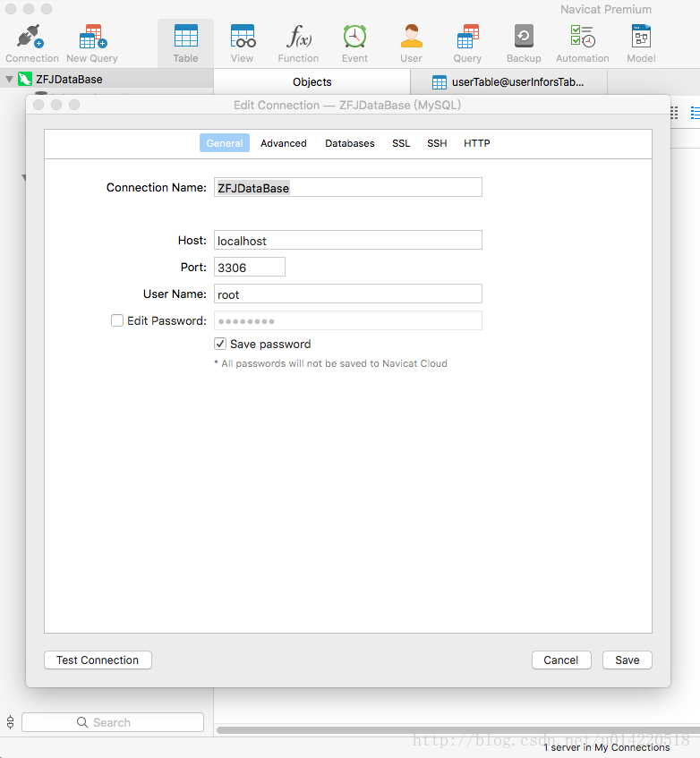Image resolution: width=700 pixels, height=758 pixels.
Task: Open the View objects icon
Action: (243, 37)
